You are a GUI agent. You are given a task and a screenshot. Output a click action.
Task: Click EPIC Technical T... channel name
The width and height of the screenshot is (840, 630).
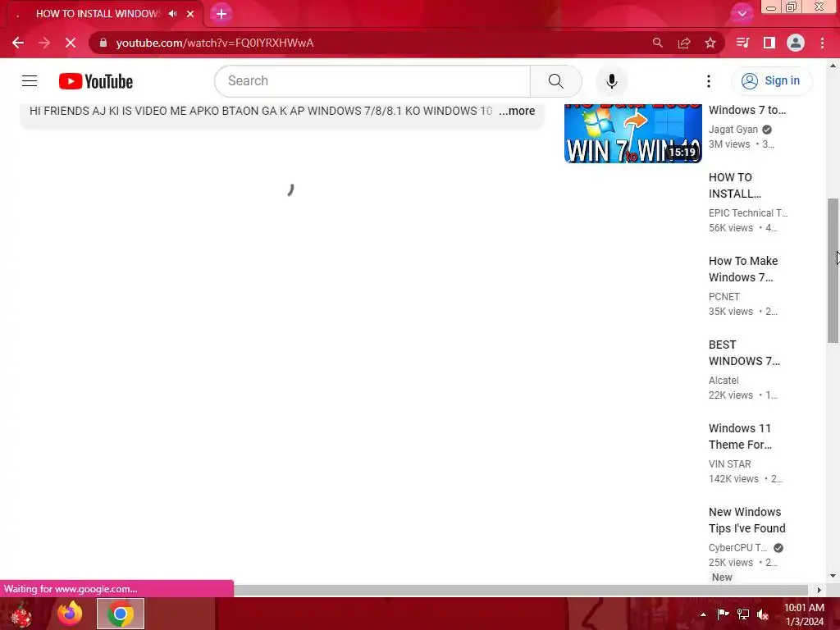748,212
